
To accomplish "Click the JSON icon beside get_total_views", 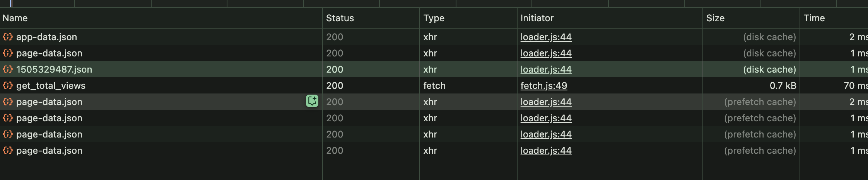I will tap(8, 86).
